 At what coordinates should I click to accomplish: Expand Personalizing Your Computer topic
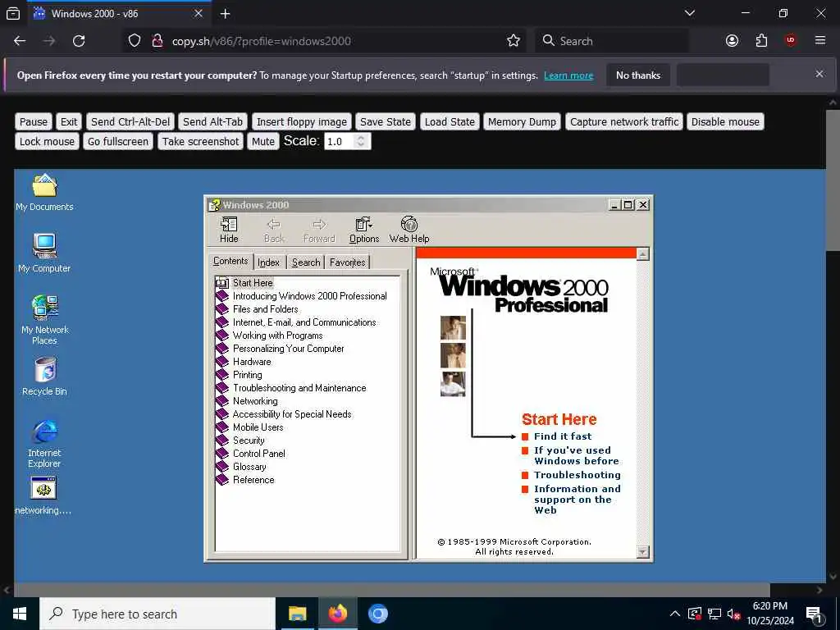[288, 349]
